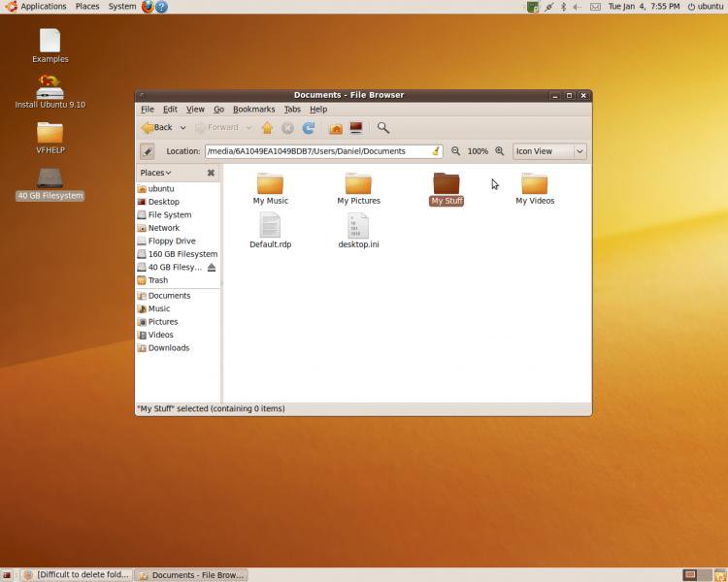Select the Install Ubuntu 9.10 desktop icon
The image size is (728, 582).
[x=50, y=91]
